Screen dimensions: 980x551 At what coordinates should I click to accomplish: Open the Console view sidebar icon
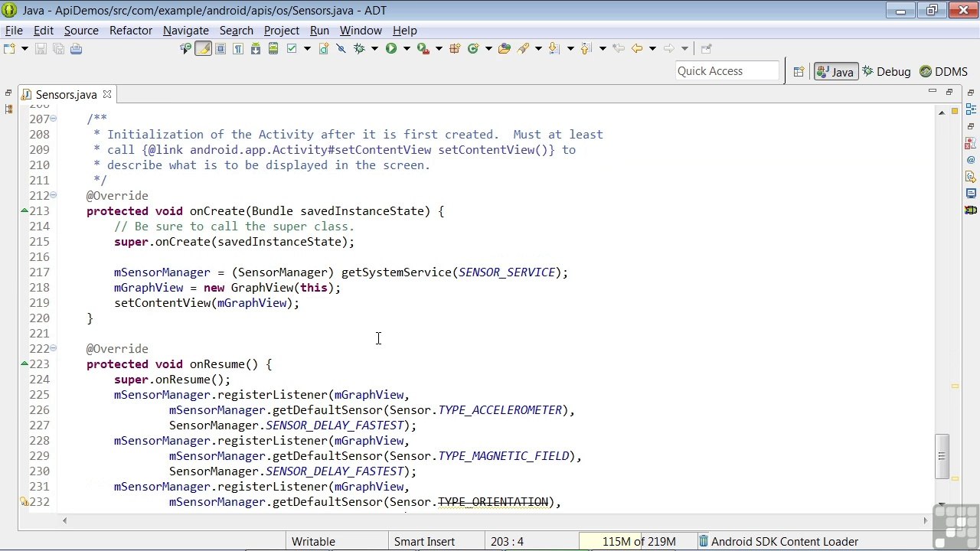[x=971, y=194]
